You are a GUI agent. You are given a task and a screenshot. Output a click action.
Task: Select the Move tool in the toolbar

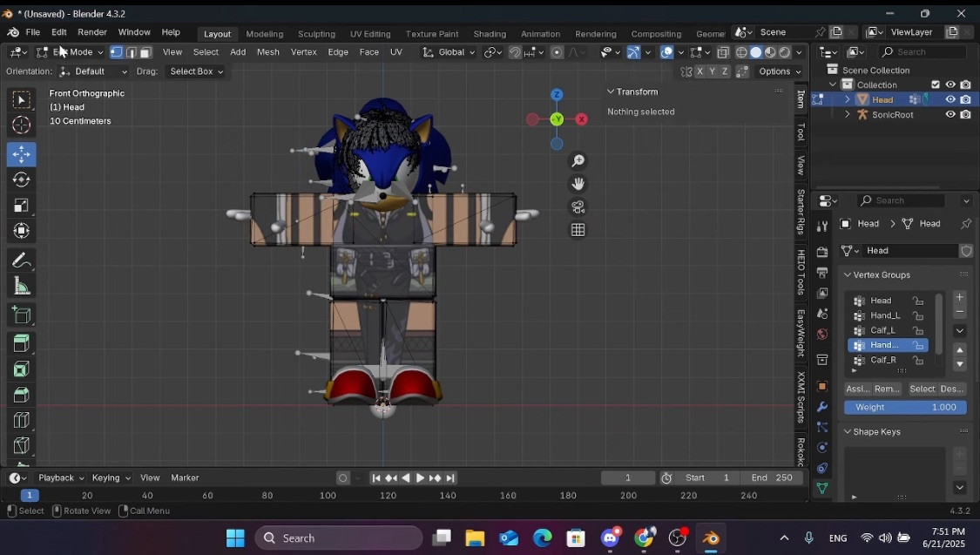[x=22, y=154]
